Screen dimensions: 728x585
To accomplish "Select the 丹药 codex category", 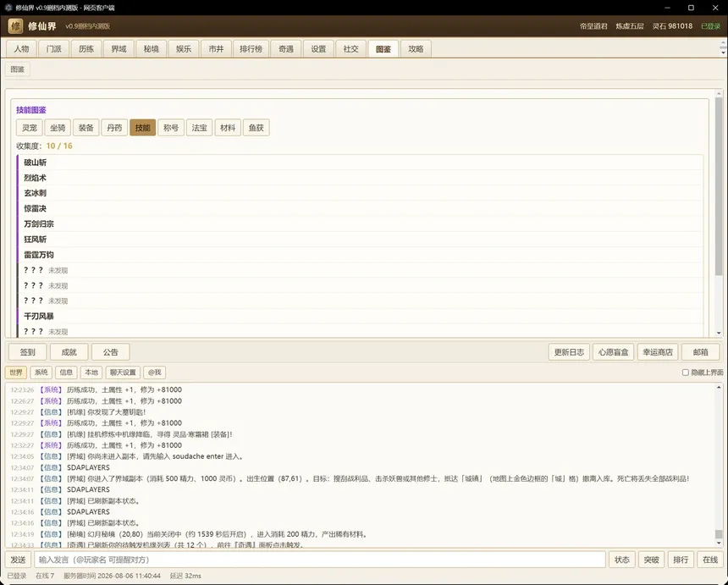I will (x=114, y=128).
